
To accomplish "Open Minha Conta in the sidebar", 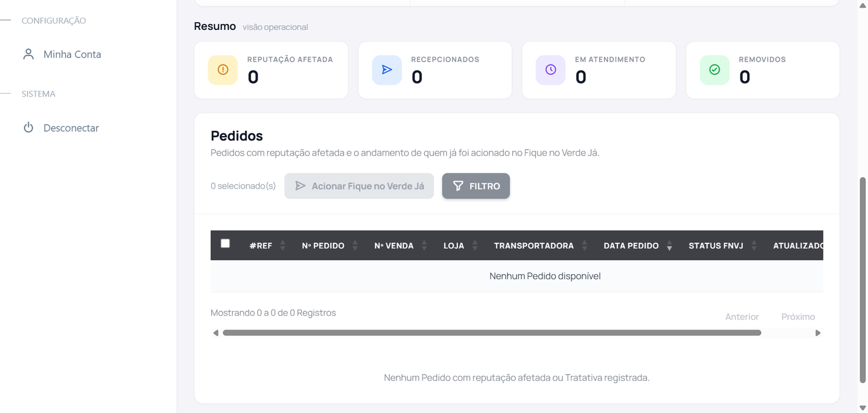I will (72, 54).
